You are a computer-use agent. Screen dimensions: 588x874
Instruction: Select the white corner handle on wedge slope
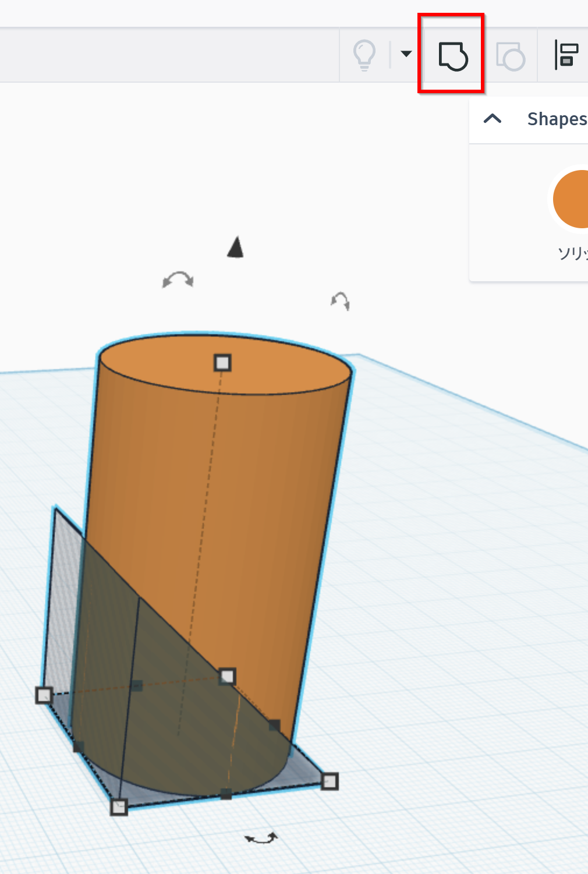[227, 676]
